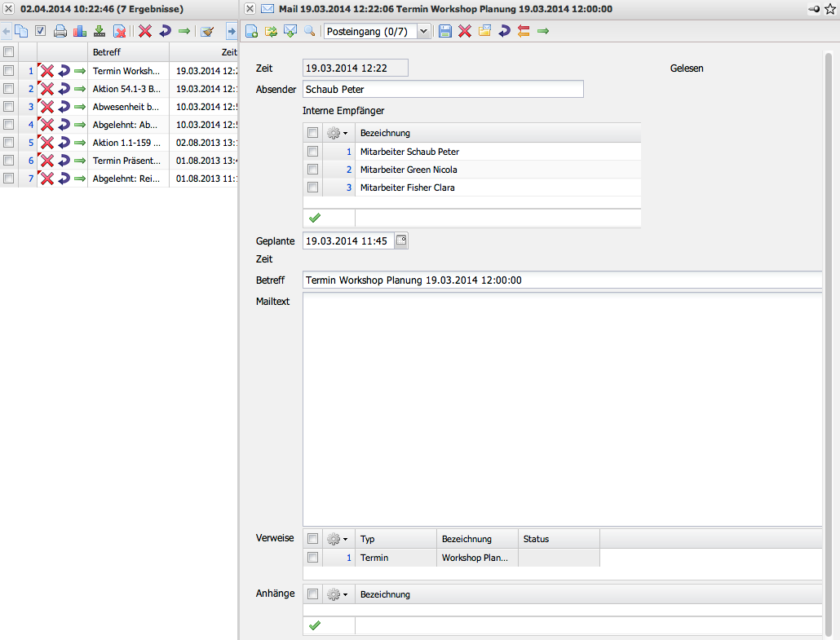
Task: Click the save disk icon in the mail toolbar
Action: tap(445, 31)
